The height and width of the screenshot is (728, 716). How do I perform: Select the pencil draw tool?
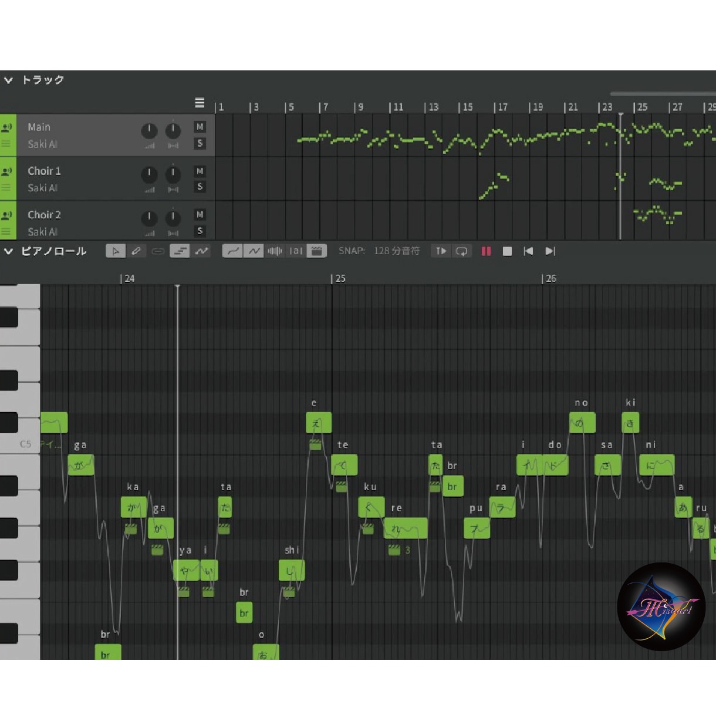136,251
